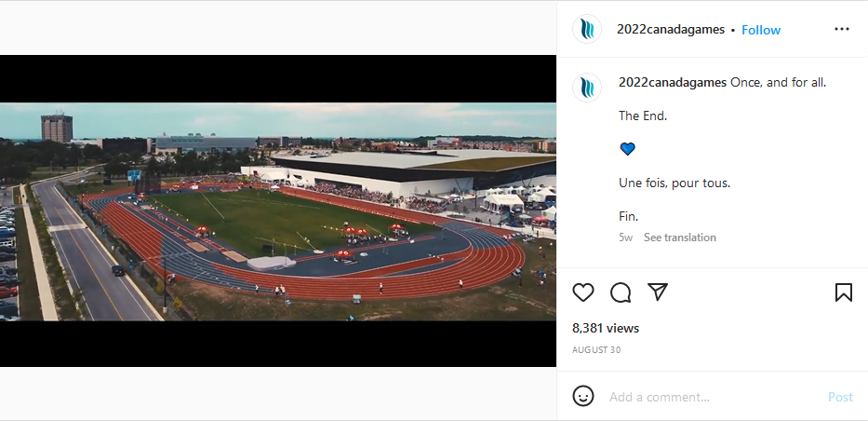Click the caption text Once, and for all
This screenshot has height=421, width=868.
[x=778, y=83]
